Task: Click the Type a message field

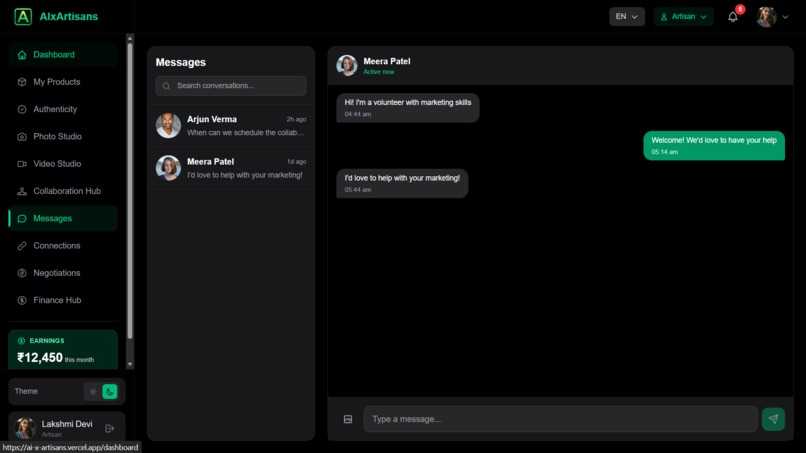Action: click(x=560, y=419)
